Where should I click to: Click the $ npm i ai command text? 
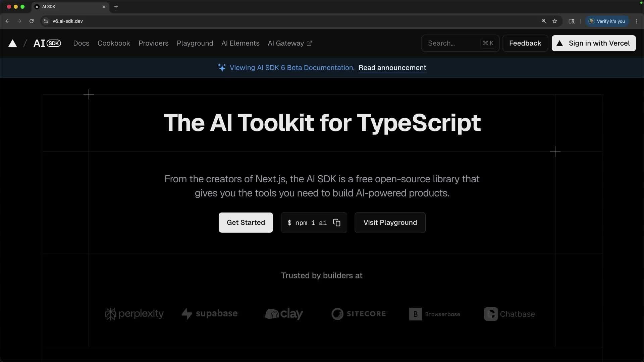[307, 223]
